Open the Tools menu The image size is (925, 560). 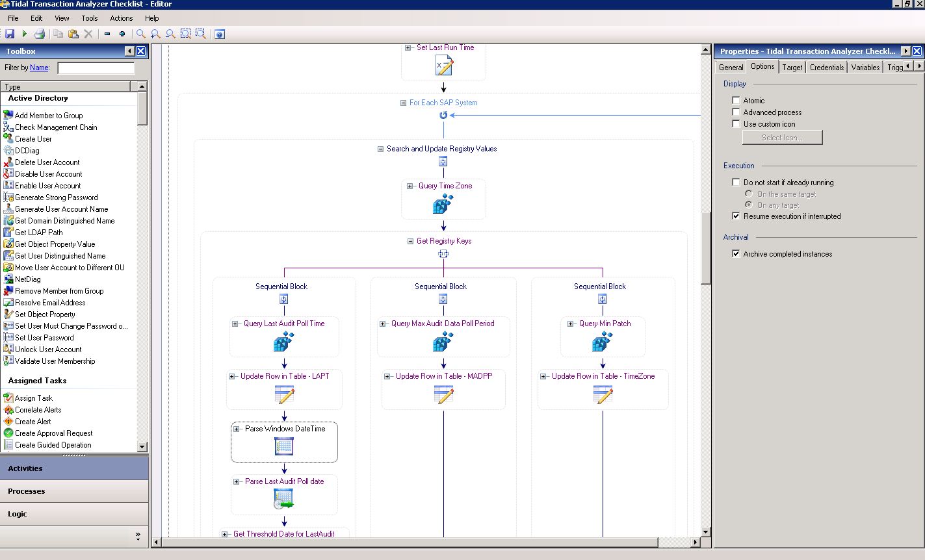90,18
